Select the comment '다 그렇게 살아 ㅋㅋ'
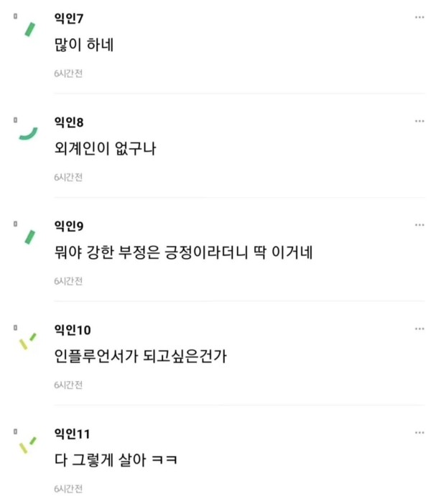Viewport: 431px width, 504px height. coord(116,460)
